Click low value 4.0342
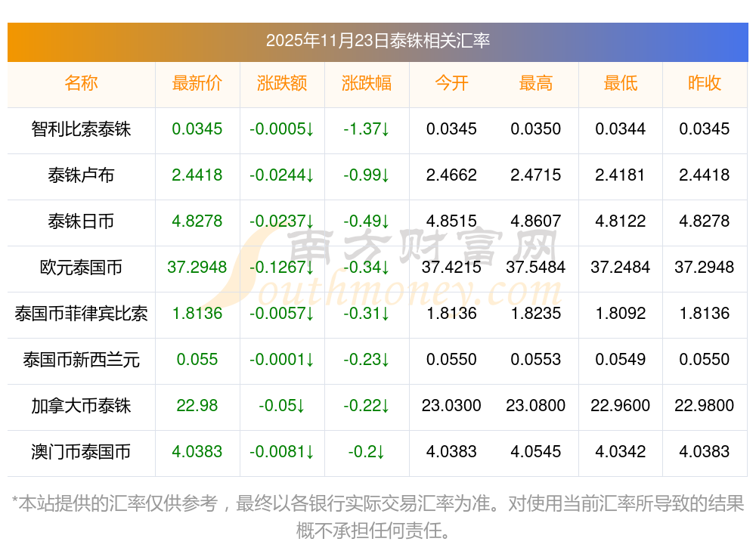 [x=620, y=452]
